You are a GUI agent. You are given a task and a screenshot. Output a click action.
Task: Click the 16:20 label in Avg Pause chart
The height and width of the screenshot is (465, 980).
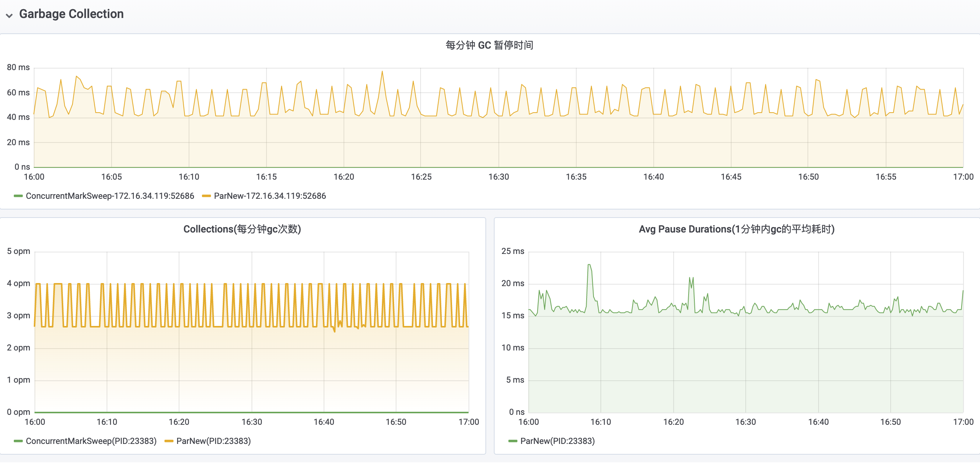click(673, 422)
